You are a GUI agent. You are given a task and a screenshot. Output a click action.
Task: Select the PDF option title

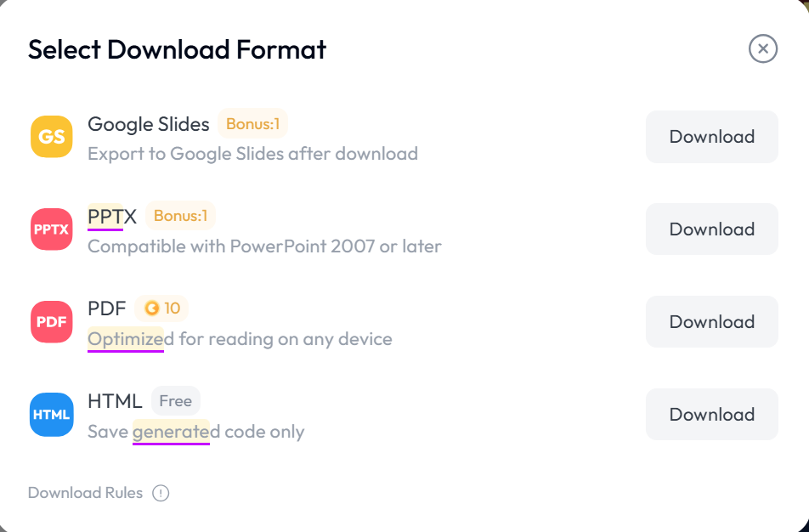pyautogui.click(x=107, y=308)
